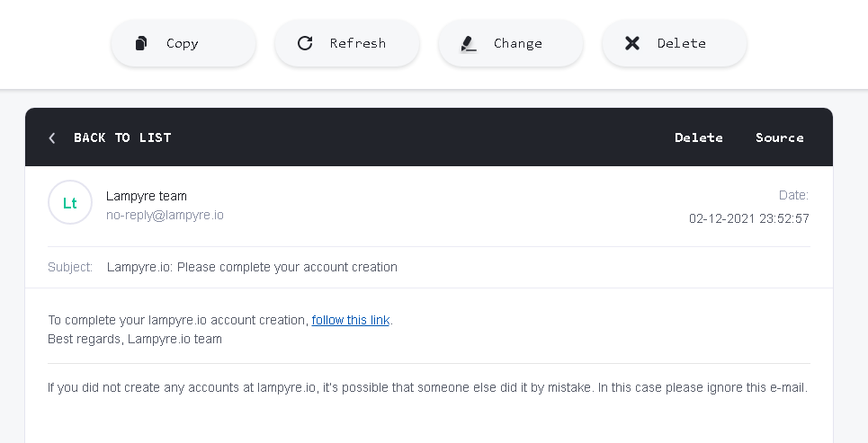This screenshot has width=868, height=443.
Task: Click the no-reply@lampyre.io sender address
Action: (165, 215)
